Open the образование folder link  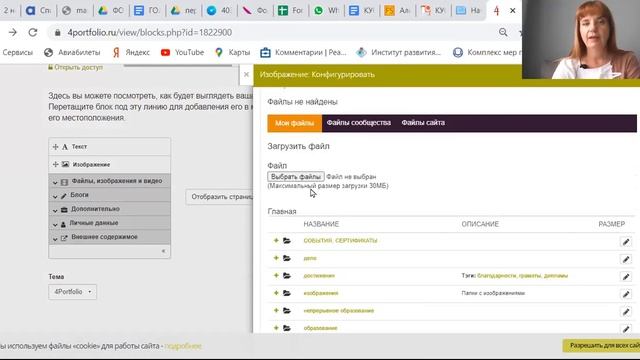320,328
